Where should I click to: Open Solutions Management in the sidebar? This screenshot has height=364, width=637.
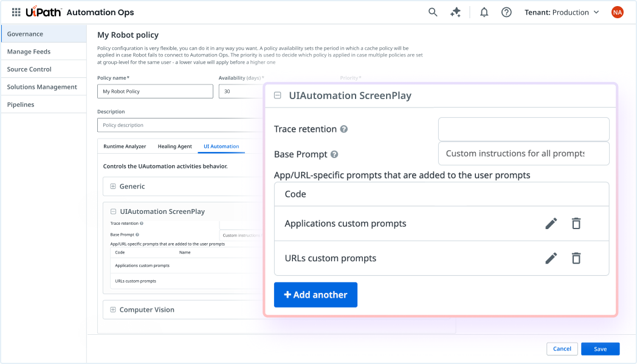coord(44,87)
